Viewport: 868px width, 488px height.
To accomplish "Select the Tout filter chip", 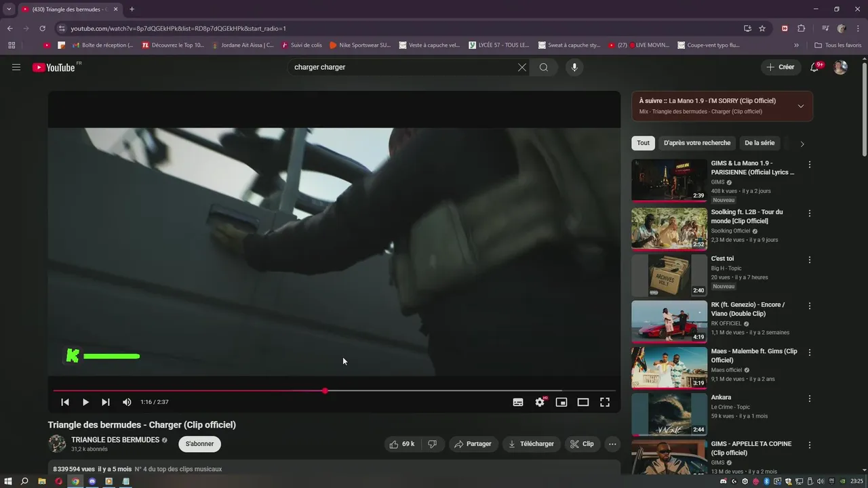I will [x=644, y=143].
